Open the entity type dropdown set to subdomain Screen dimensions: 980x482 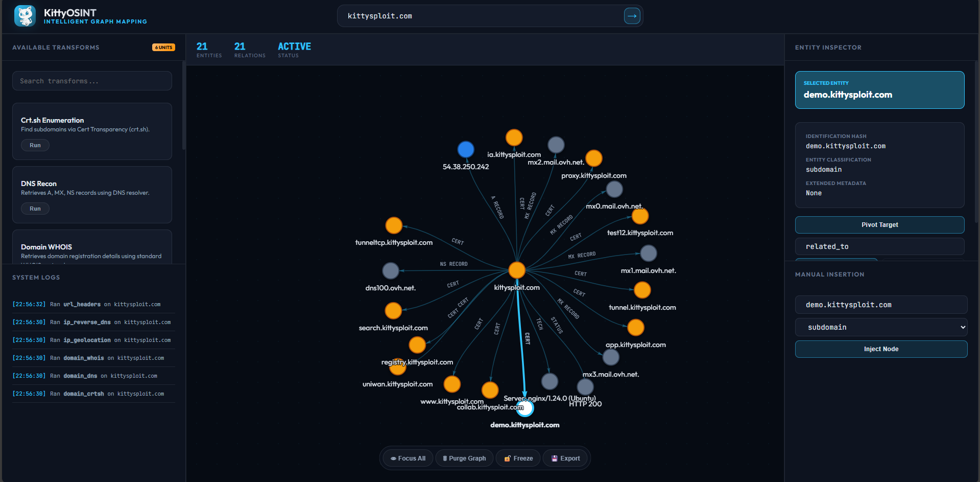click(x=881, y=327)
